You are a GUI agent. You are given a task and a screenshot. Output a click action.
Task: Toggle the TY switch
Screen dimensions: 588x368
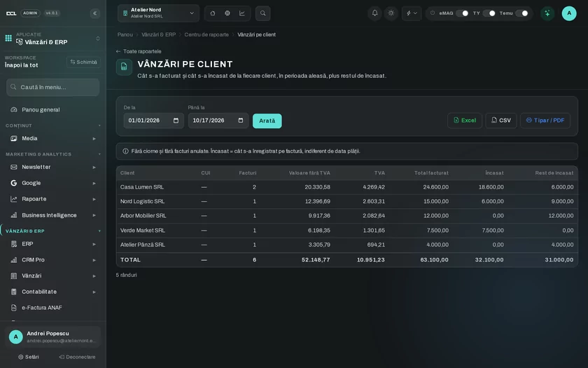489,13
